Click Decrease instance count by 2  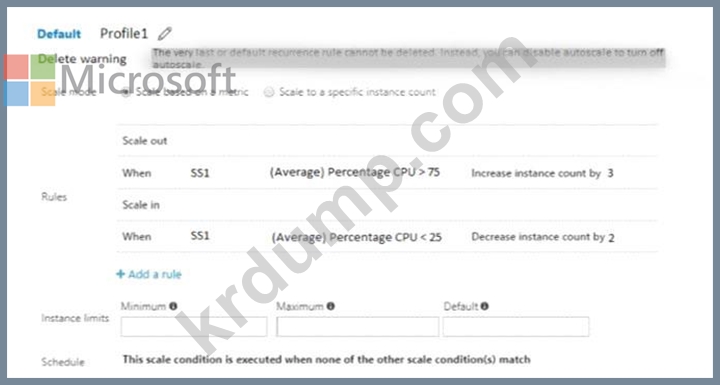[x=543, y=237]
